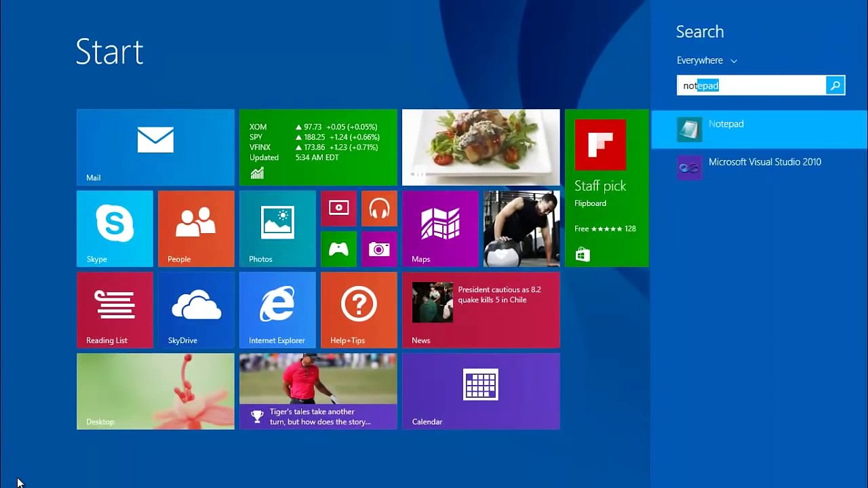The height and width of the screenshot is (488, 868).
Task: Click the Flipboard Staff pick logo
Action: [600, 144]
